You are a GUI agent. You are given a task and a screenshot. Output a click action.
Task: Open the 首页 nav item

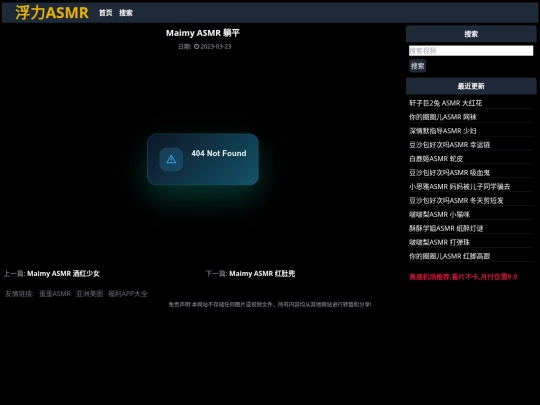point(105,13)
